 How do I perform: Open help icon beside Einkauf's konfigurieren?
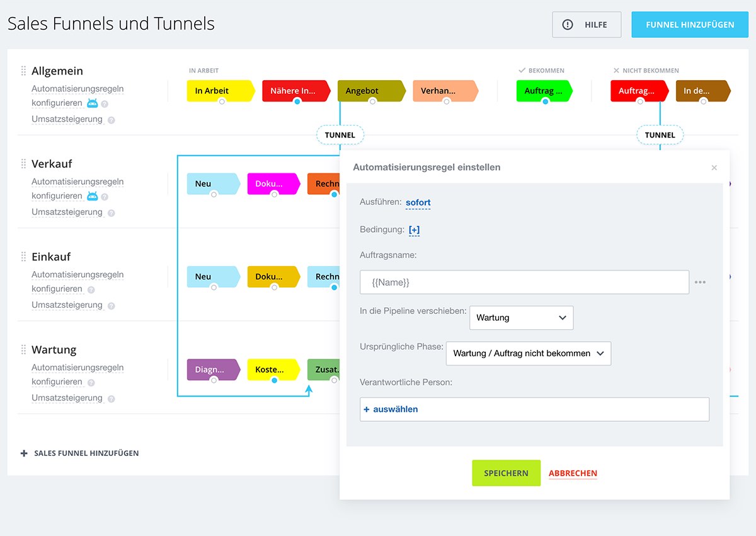(x=91, y=289)
